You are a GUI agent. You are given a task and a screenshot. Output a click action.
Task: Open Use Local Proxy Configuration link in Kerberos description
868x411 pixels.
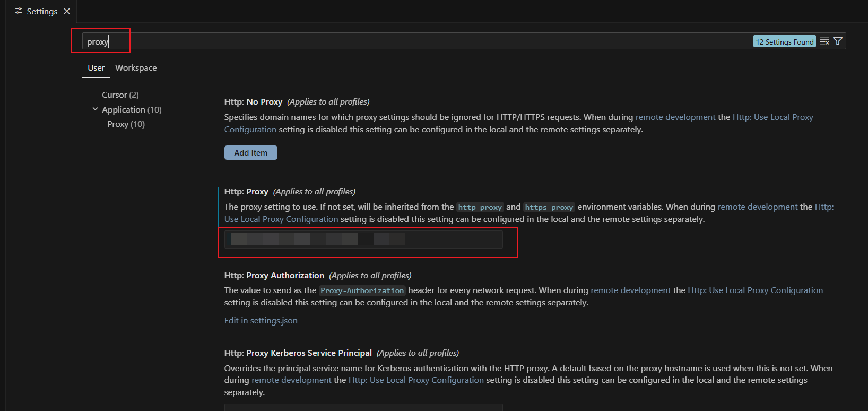pyautogui.click(x=416, y=380)
